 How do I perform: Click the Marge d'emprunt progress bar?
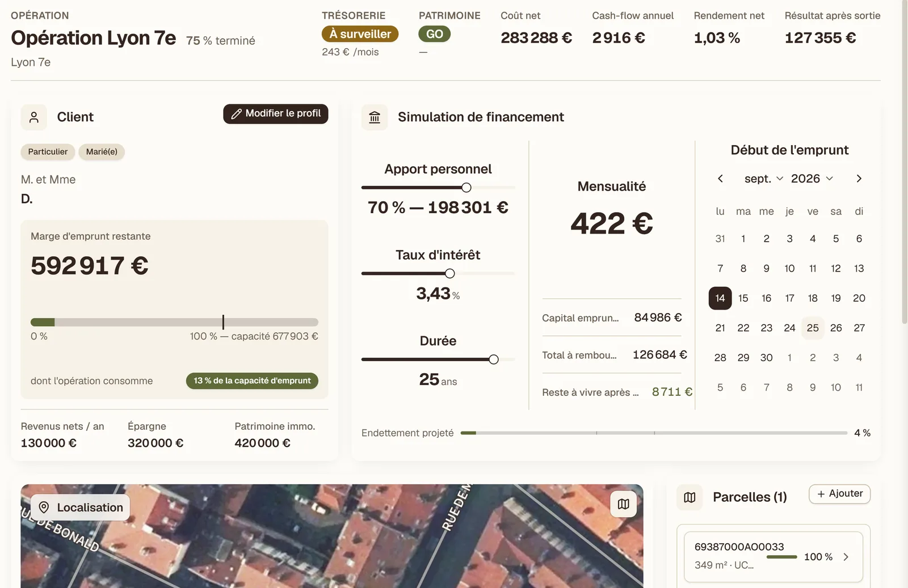click(174, 322)
